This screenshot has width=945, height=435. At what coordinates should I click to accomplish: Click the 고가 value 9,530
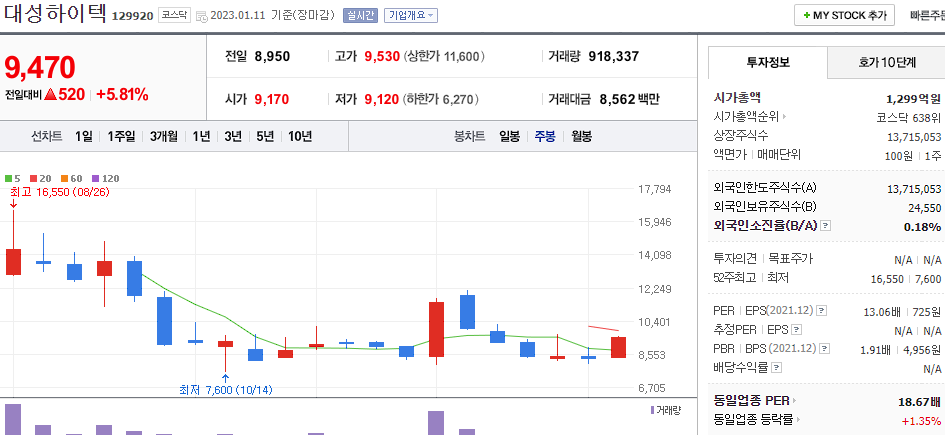click(x=382, y=57)
